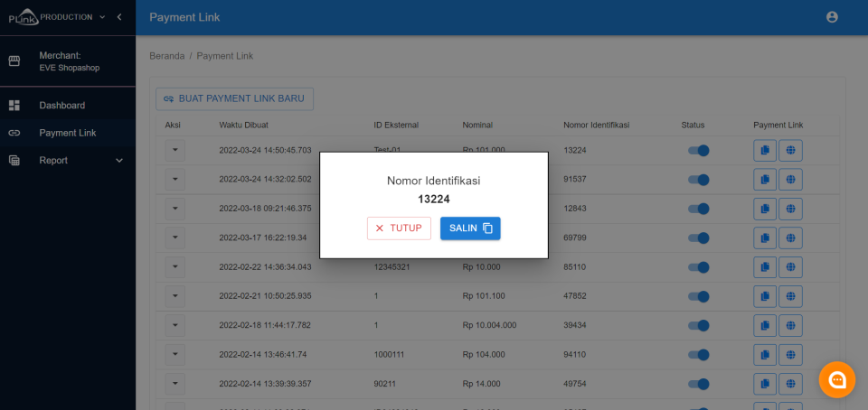Copy payment link for row 47852
This screenshot has height=410, width=868.
tap(765, 296)
